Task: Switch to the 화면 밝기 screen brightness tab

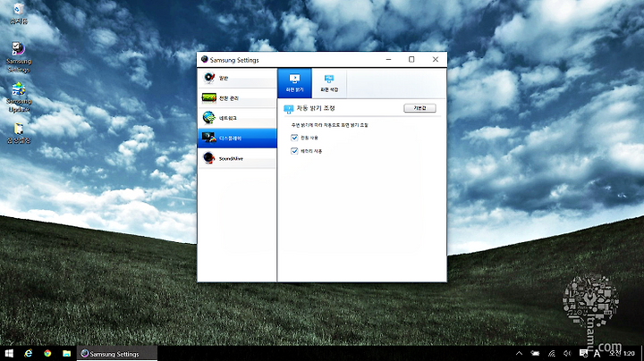Action: [294, 83]
